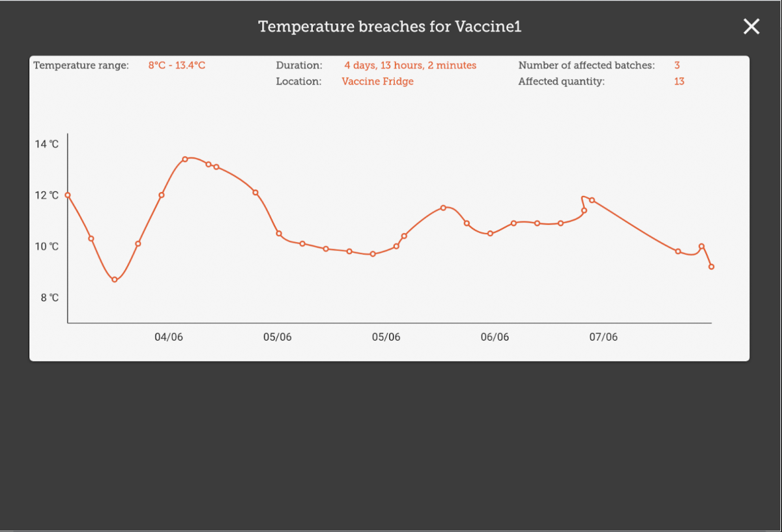Click the 12 °C y-axis label

pyautogui.click(x=46, y=195)
